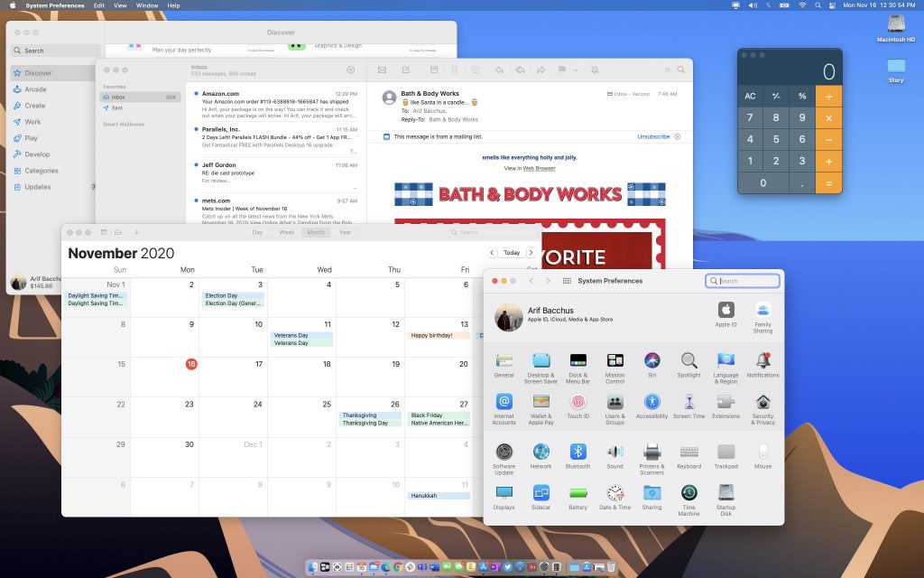Screen dimensions: 924x578
Task: Open the flag color dropdown arrow in Mail
Action: point(576,70)
